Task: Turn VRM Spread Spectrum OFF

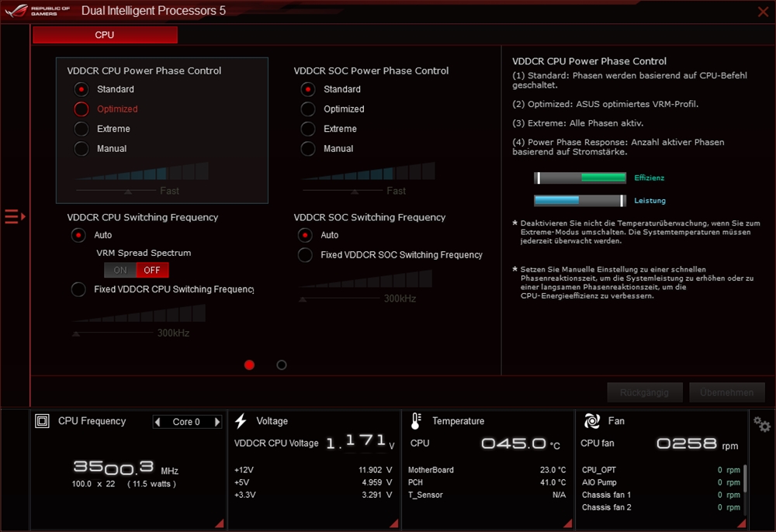Action: 152,271
